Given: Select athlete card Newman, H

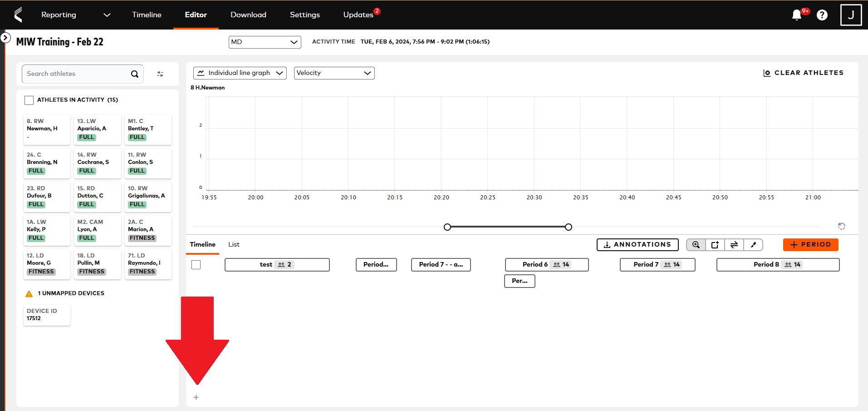Looking at the screenshot, I should point(47,130).
